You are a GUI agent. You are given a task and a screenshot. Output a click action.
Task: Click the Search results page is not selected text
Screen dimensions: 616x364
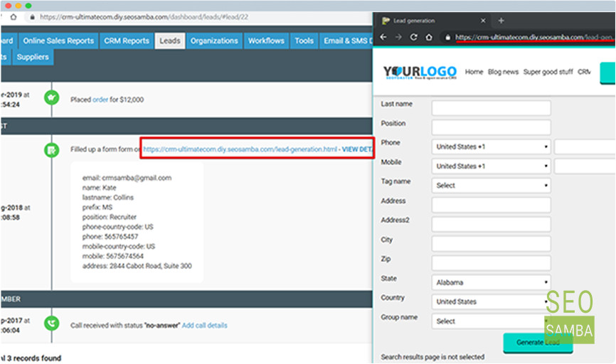pos(432,357)
